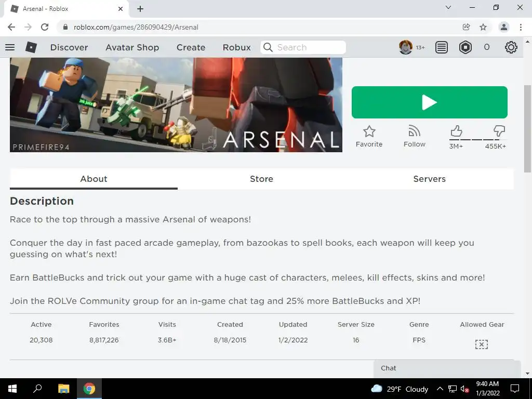This screenshot has width=532, height=399.
Task: Click the site lock icon in address bar
Action: tap(65, 27)
